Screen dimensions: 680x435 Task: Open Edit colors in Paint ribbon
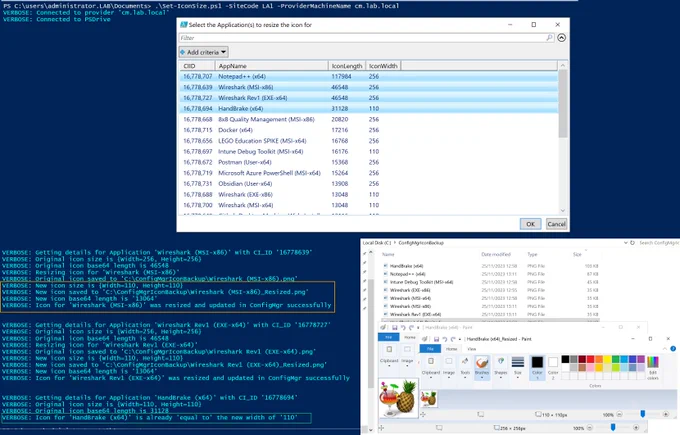point(653,367)
